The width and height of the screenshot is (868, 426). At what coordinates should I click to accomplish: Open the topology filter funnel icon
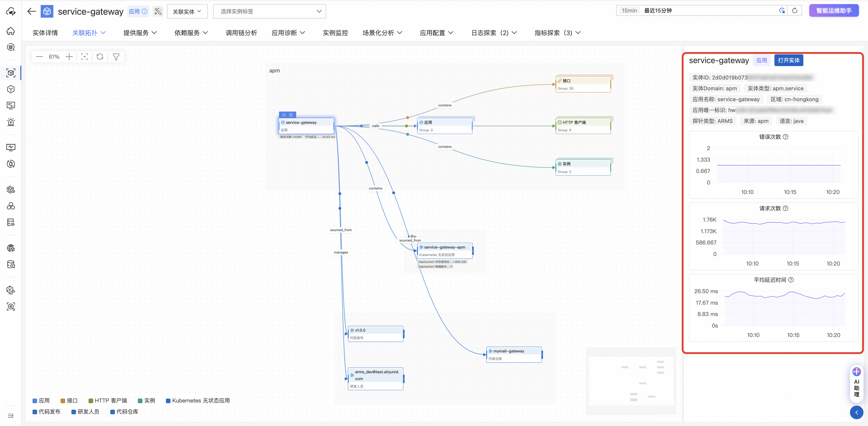[116, 57]
